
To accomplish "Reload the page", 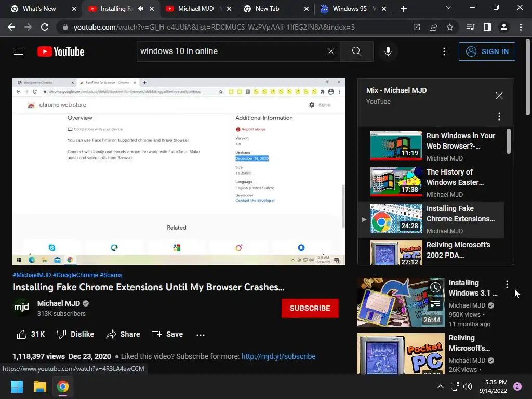I will click(x=45, y=27).
